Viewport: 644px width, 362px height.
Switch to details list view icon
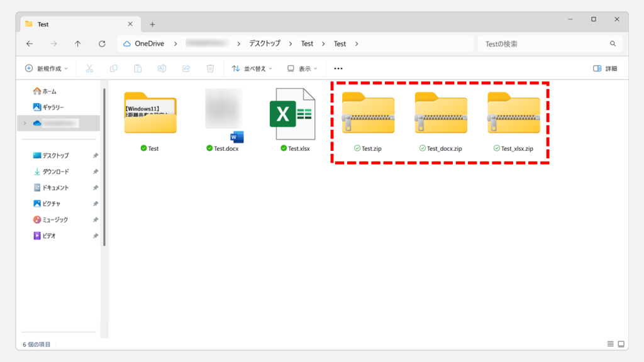tap(610, 344)
